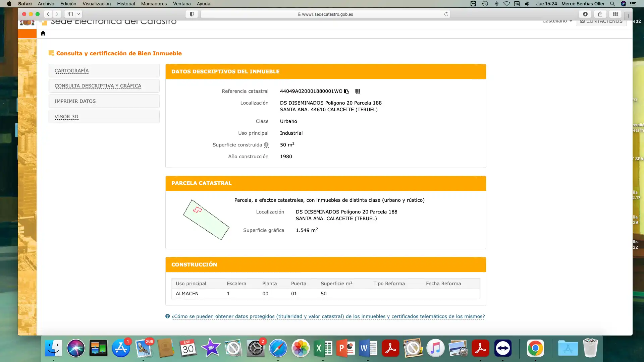Open Finder from the Dock

point(53,348)
